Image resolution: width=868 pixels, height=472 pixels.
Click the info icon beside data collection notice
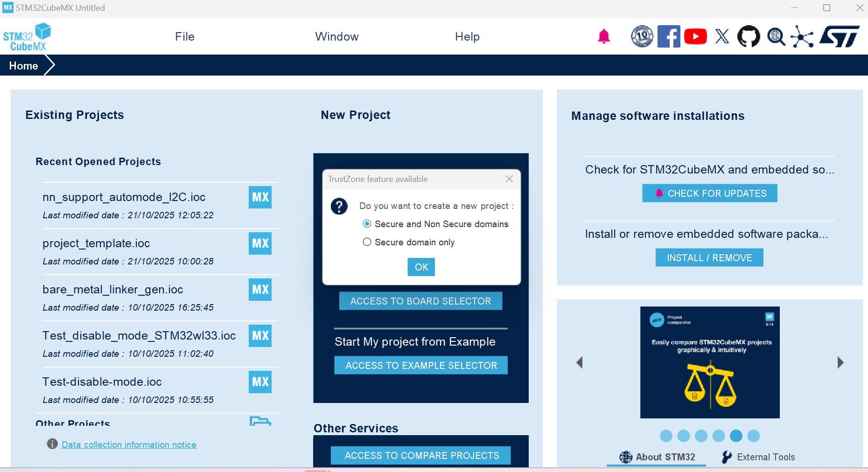click(x=52, y=444)
